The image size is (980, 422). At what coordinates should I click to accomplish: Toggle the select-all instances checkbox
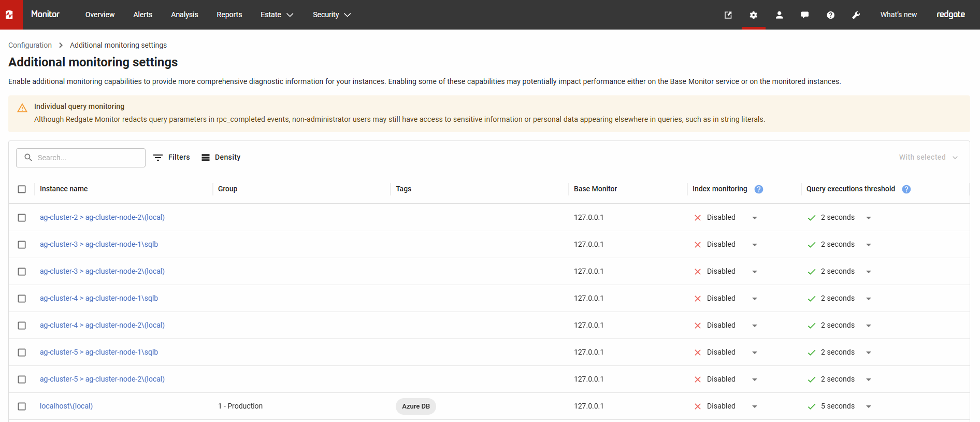pos(22,189)
